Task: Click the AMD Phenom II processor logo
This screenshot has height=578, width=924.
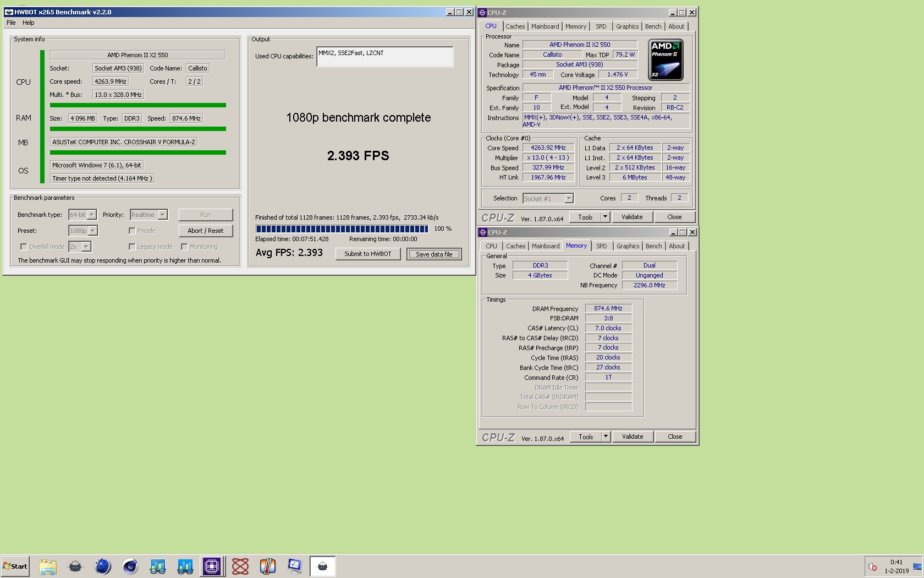Action: pyautogui.click(x=665, y=59)
